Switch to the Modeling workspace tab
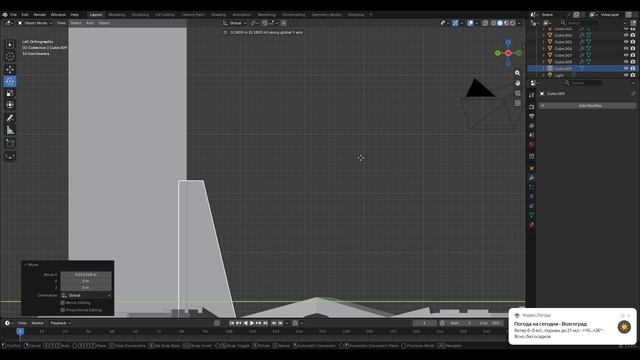Screen dimensions: 640x360 (x=117, y=14)
